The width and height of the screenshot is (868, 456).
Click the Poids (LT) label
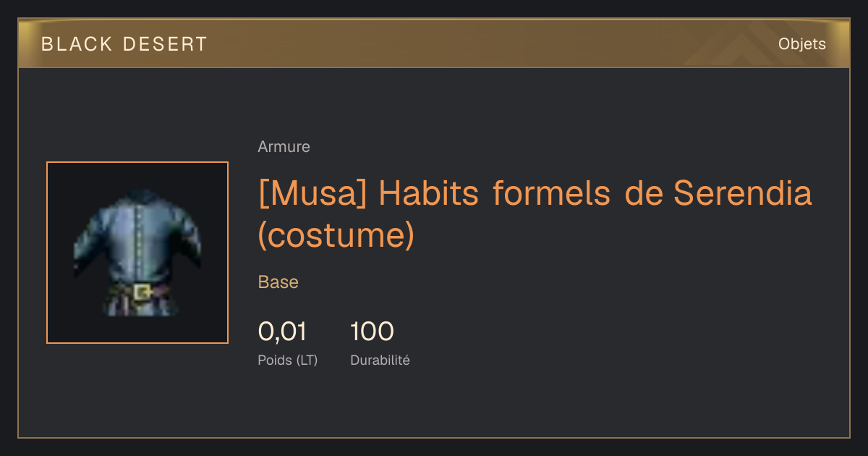288,360
